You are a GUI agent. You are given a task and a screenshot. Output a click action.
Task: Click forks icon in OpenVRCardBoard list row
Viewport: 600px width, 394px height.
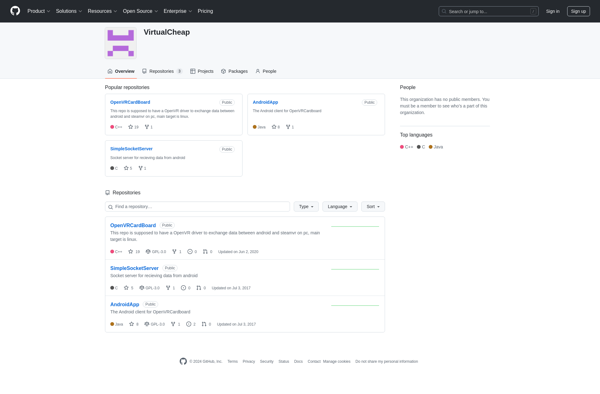(x=174, y=251)
